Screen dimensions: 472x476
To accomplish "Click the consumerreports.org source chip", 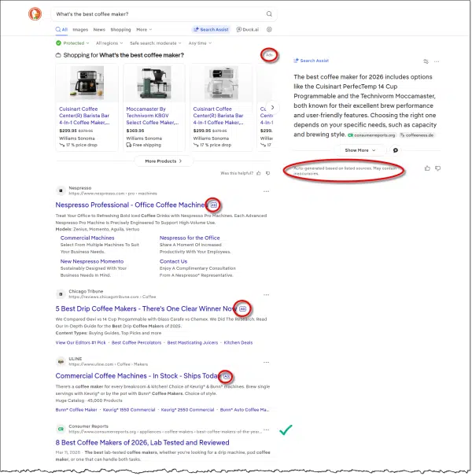I will point(371,135).
